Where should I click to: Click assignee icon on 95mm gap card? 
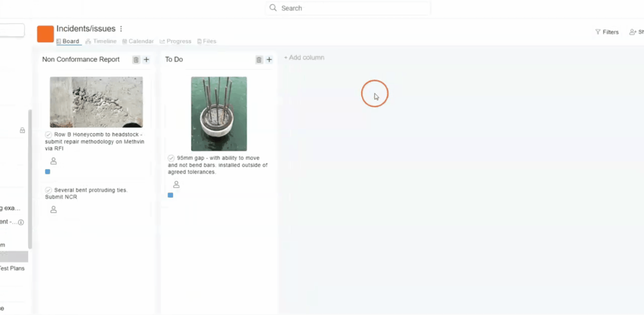click(x=176, y=184)
